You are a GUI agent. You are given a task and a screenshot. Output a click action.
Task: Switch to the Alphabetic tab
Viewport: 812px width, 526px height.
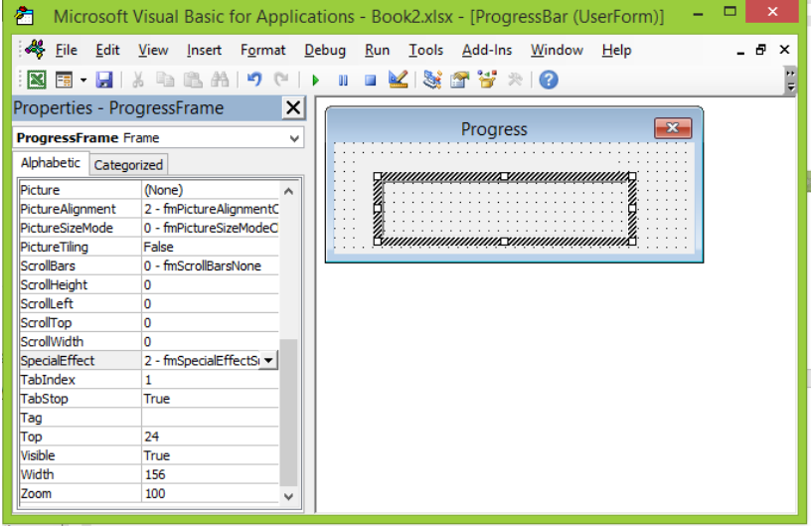(x=51, y=163)
